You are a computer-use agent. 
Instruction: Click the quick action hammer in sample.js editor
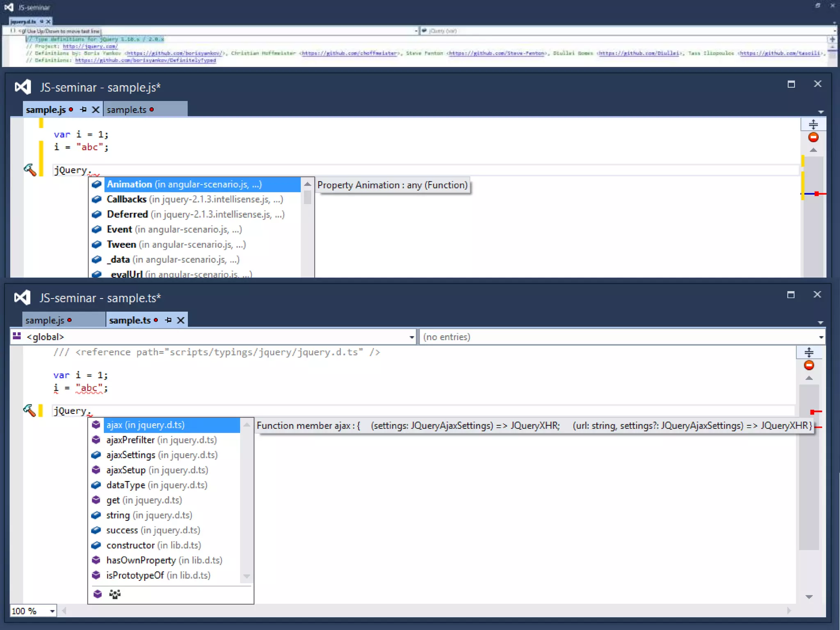[x=30, y=170]
